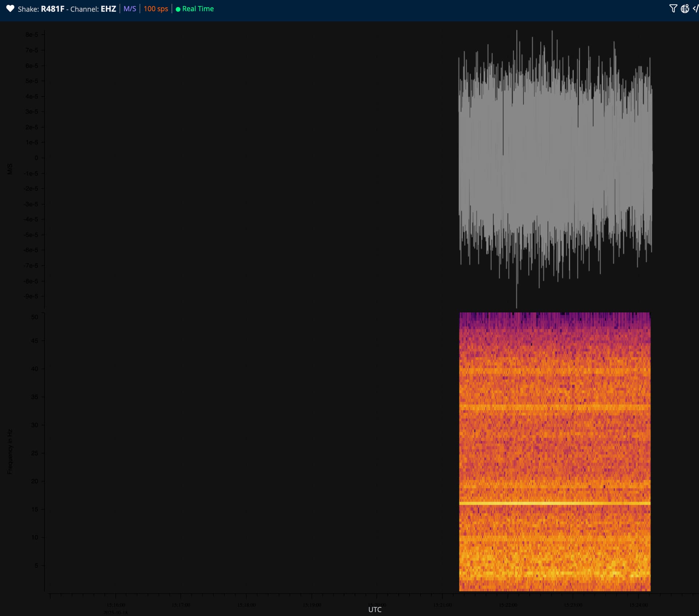
Task: Toggle Real Time streaming mode
Action: coord(198,9)
